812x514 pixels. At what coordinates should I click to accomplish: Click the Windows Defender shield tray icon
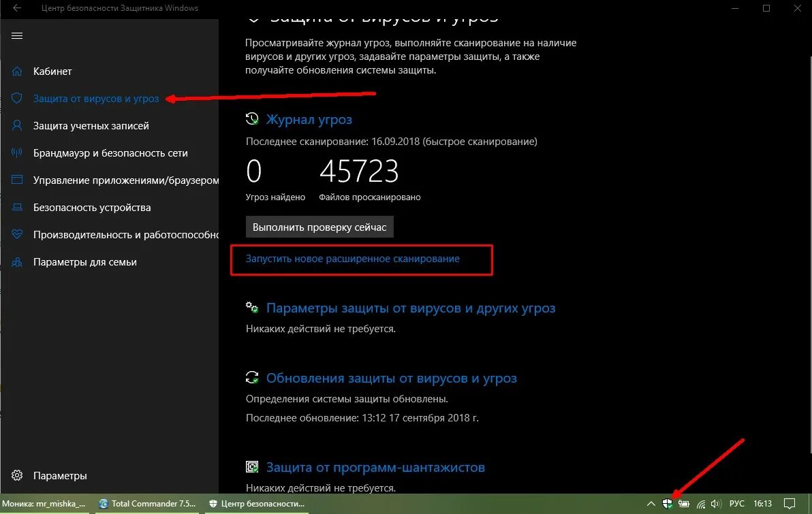click(668, 504)
